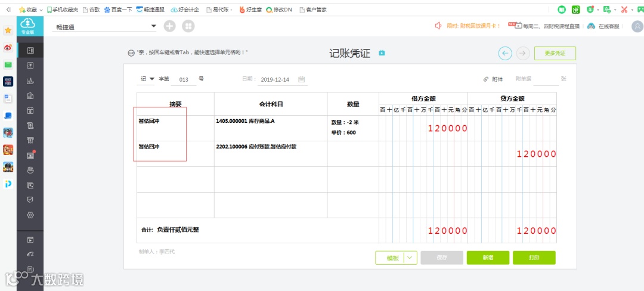Click credit amount 120000 in second row
The width and height of the screenshot is (644, 291).
537,154
